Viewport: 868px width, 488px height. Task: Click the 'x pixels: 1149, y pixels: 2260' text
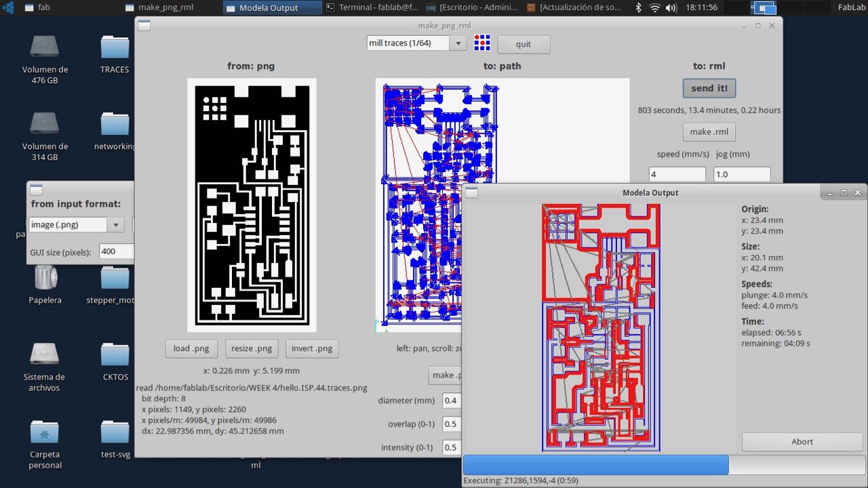pyautogui.click(x=194, y=409)
